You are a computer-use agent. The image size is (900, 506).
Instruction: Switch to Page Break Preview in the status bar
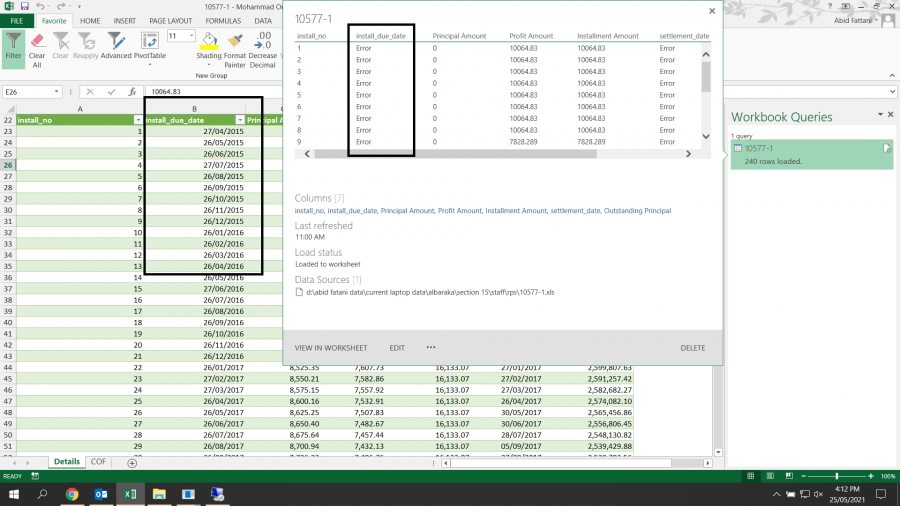[789, 476]
